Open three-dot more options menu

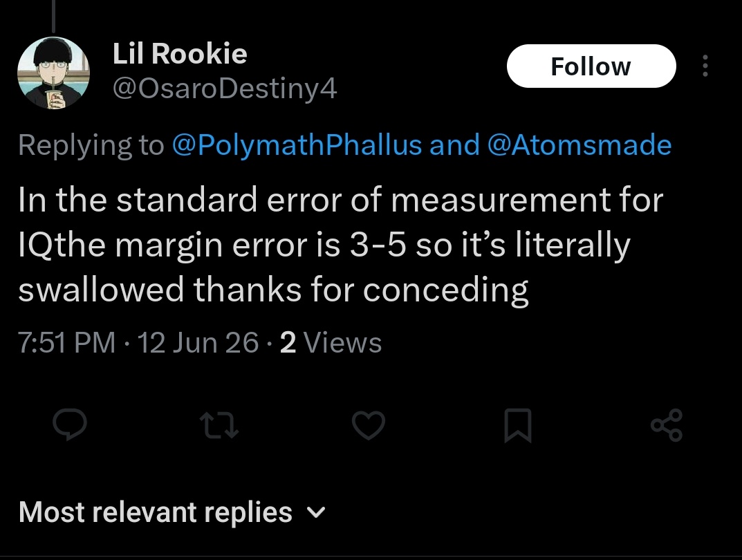705,66
